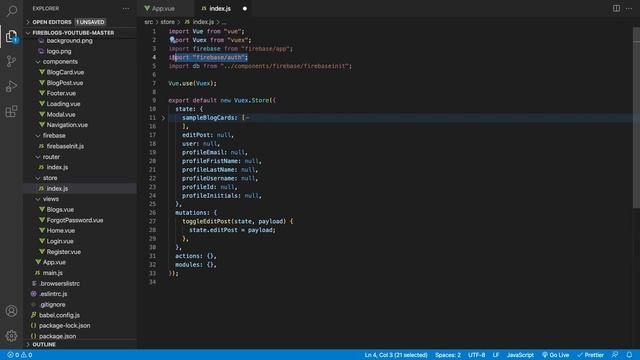Click Ln 4, Col 3 go-to-line status
Image resolution: width=640 pixels, height=360 pixels.
coord(396,355)
